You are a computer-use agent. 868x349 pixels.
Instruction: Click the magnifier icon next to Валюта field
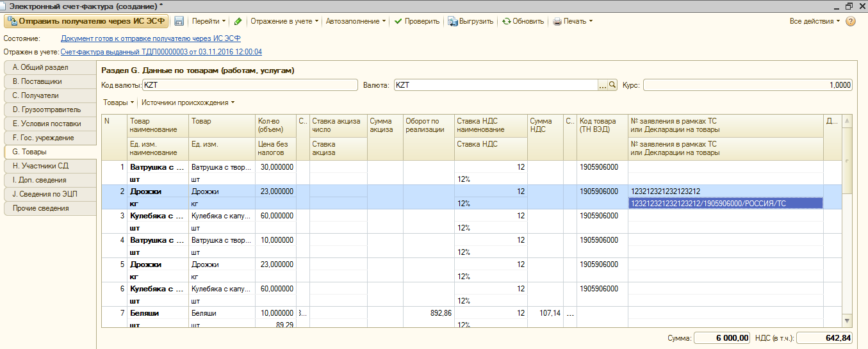[612, 85]
